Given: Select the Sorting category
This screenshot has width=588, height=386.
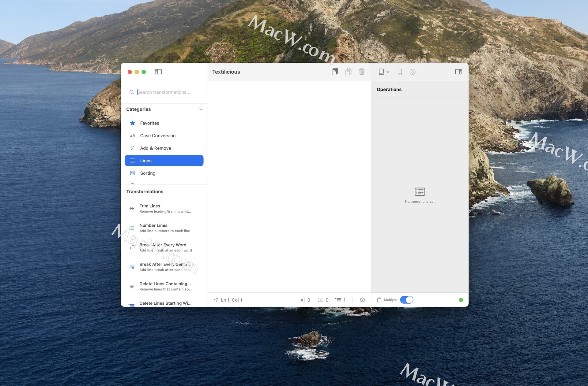Looking at the screenshot, I should [x=148, y=173].
